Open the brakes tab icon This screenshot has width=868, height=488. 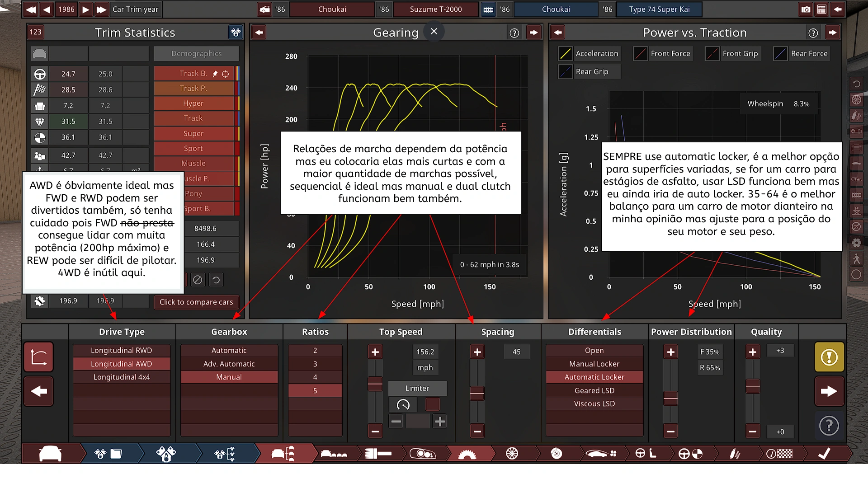pos(557,454)
